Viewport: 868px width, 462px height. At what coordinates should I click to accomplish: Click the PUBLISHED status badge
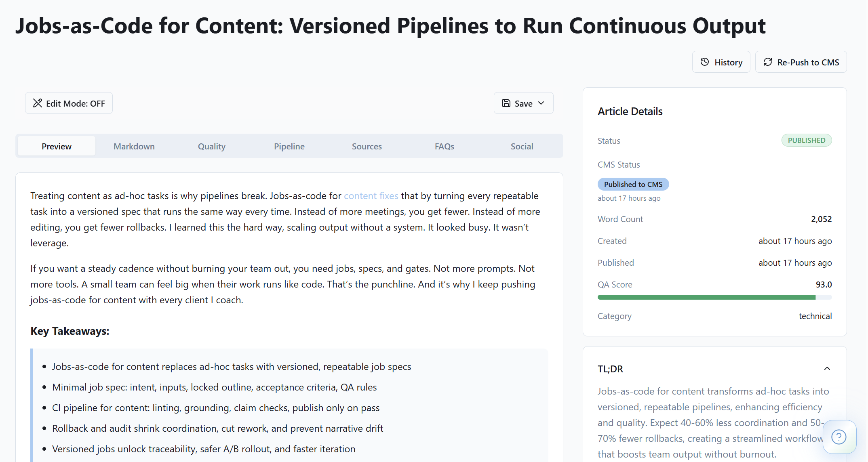(807, 140)
